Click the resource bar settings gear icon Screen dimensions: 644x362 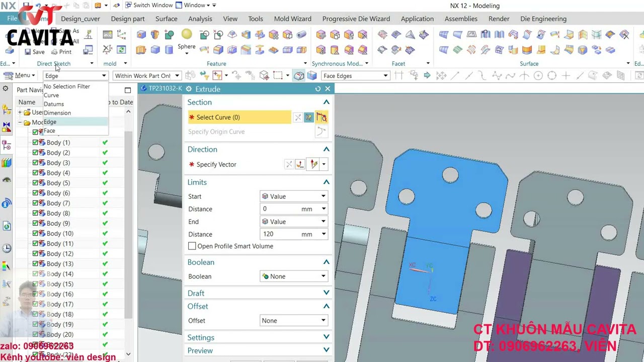6,89
